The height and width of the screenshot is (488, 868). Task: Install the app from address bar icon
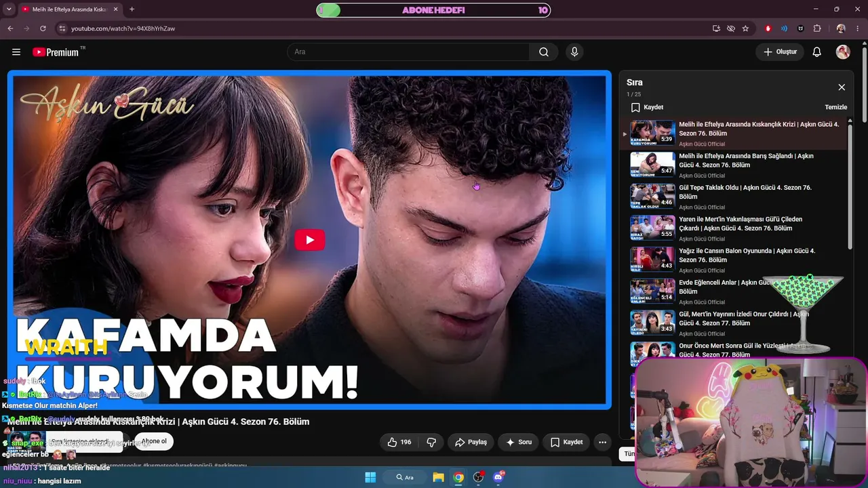tap(716, 28)
